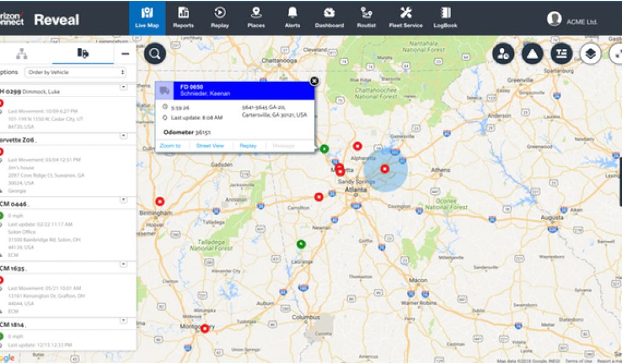This screenshot has height=364, width=622.
Task: Open the Order by Vehicle dropdown
Action: 75,72
